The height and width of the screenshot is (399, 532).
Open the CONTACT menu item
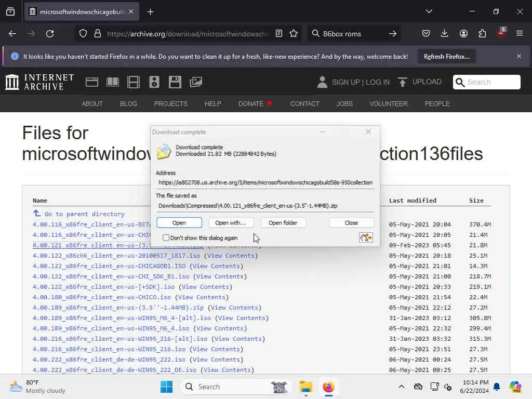[304, 104]
